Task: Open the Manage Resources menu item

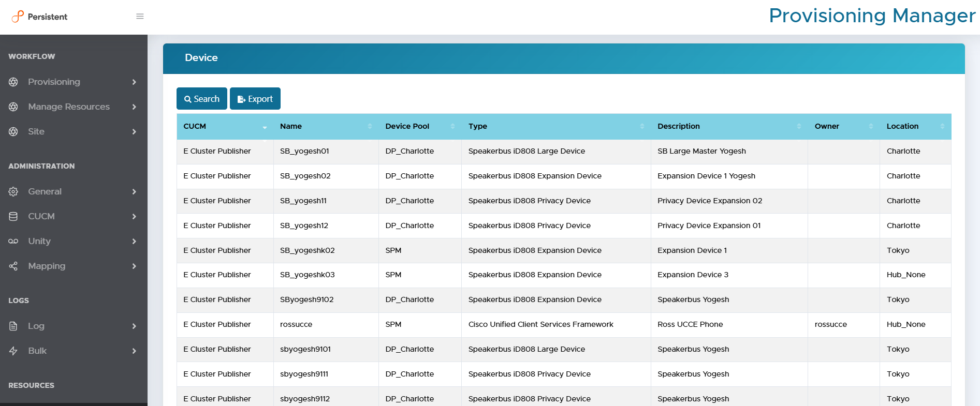Action: 74,107
